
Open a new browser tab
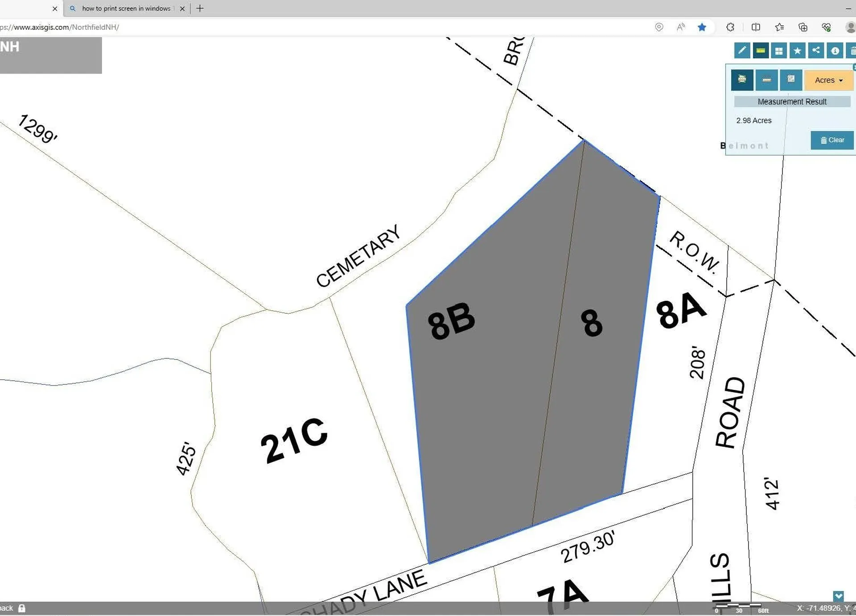point(200,8)
